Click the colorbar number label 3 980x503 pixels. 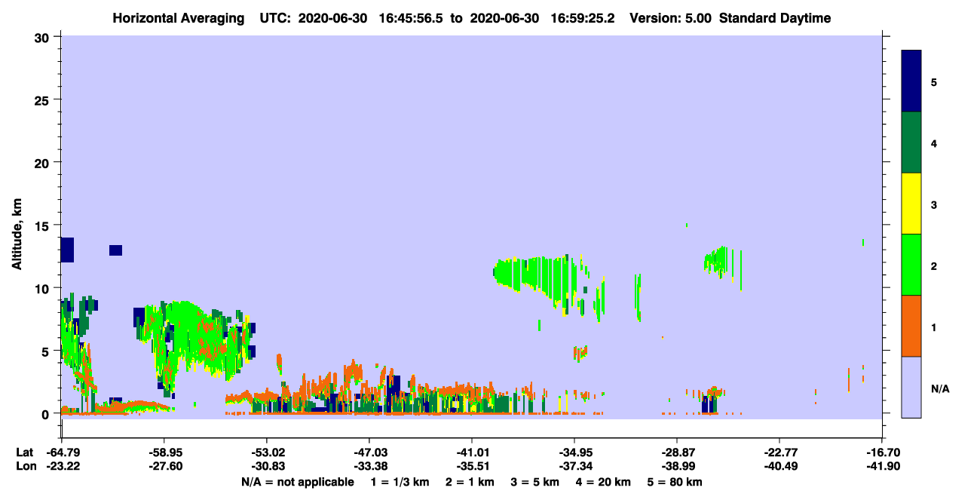pos(934,204)
